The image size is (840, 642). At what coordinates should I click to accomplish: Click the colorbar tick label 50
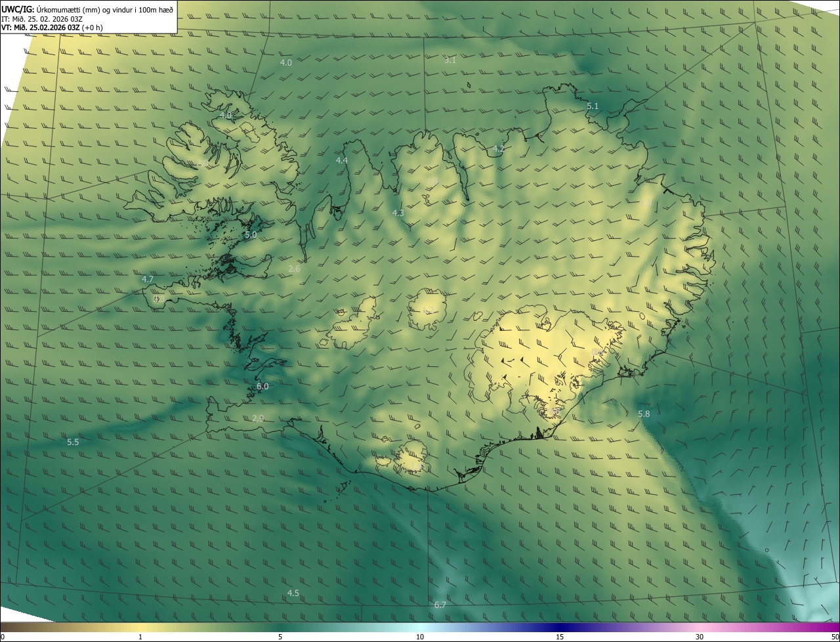[834, 637]
